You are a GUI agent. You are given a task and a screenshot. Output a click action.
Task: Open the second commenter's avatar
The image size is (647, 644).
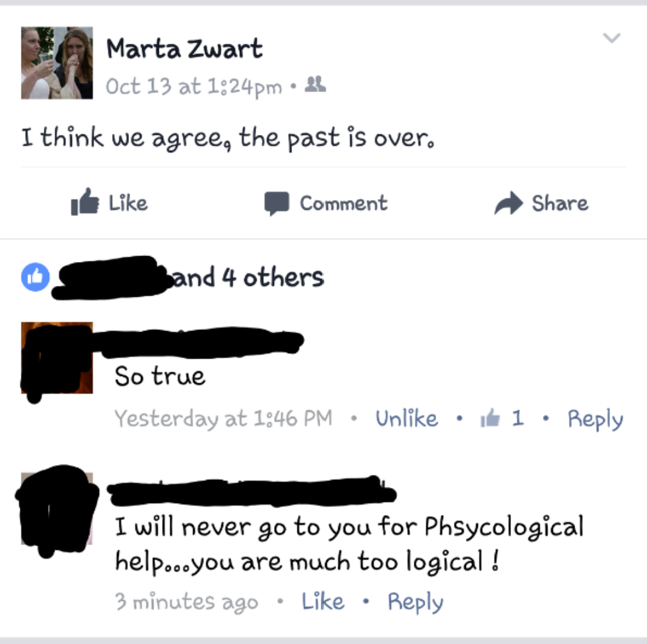pyautogui.click(x=57, y=508)
